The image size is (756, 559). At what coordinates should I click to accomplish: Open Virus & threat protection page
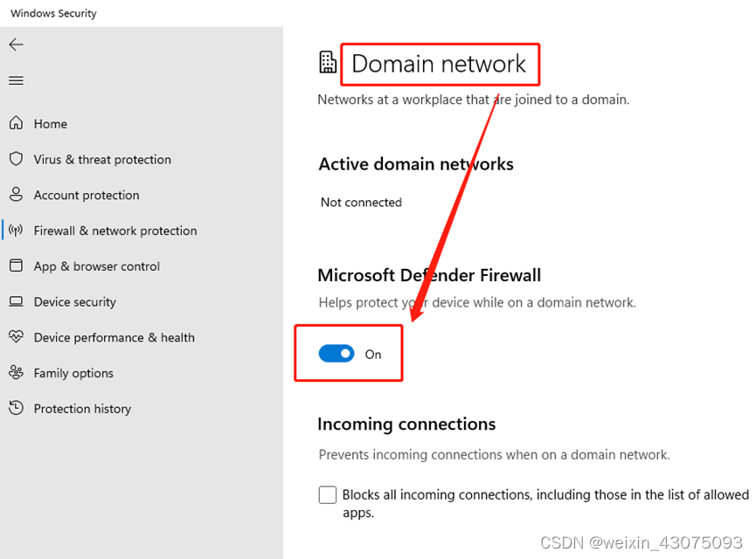[x=102, y=160]
